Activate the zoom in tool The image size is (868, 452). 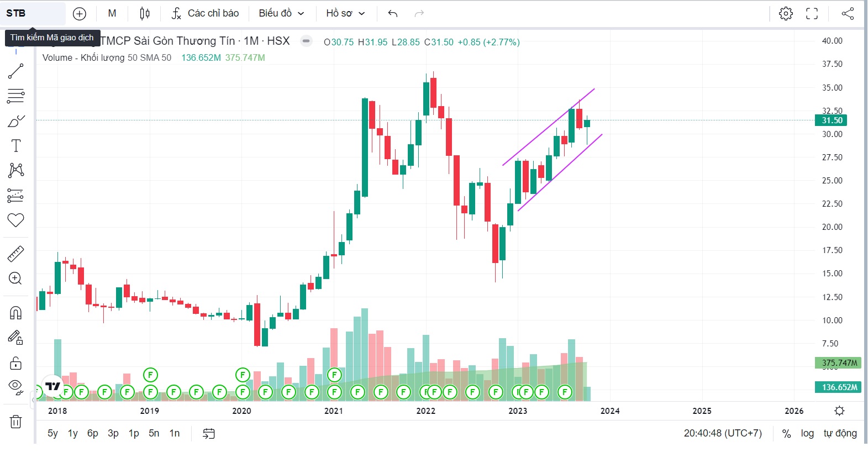pos(15,278)
